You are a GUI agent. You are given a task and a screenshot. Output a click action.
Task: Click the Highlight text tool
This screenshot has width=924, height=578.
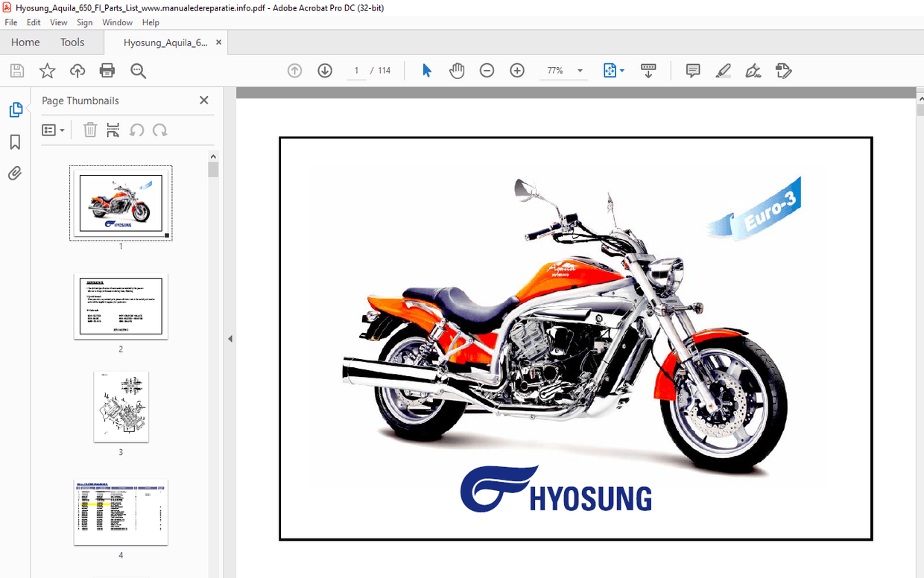723,70
